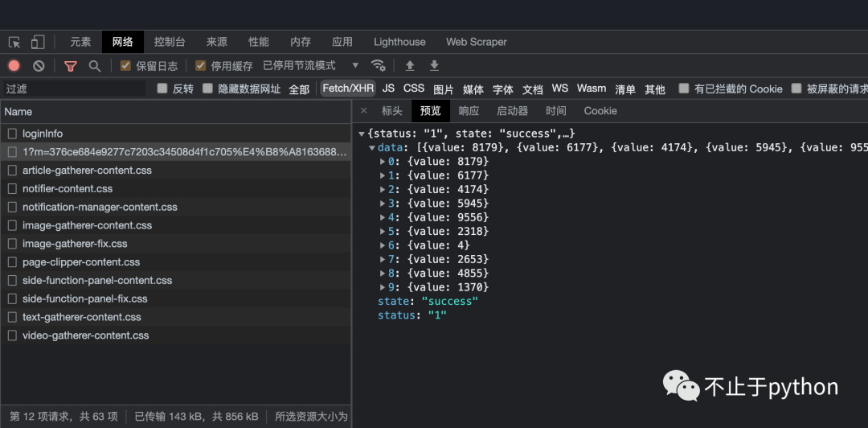868x428 pixels.
Task: Clear the network log
Action: pyautogui.click(x=39, y=66)
